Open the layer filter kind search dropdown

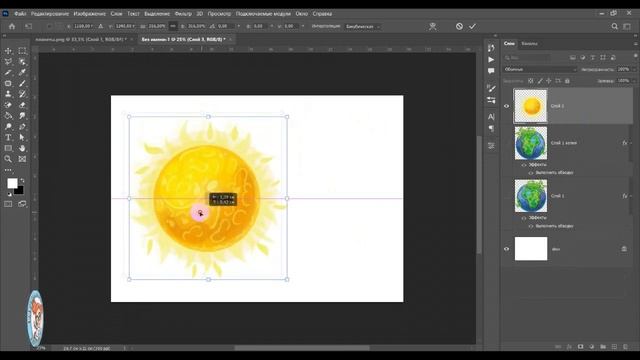[527, 58]
